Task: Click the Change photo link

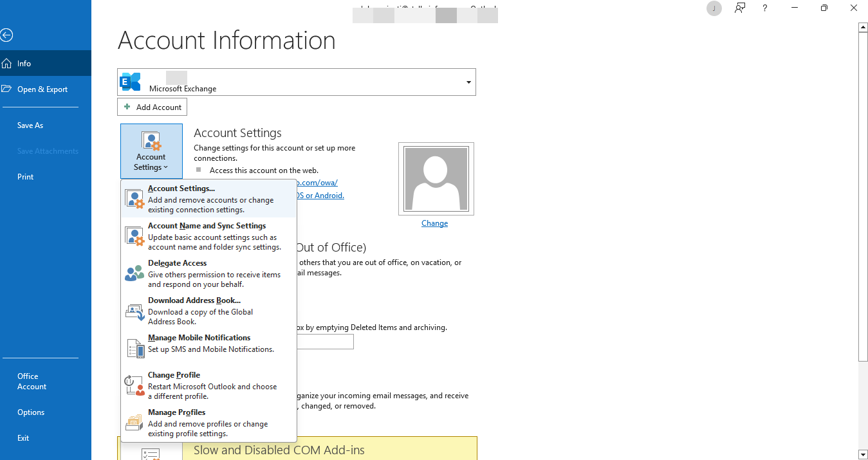Action: pyautogui.click(x=434, y=223)
